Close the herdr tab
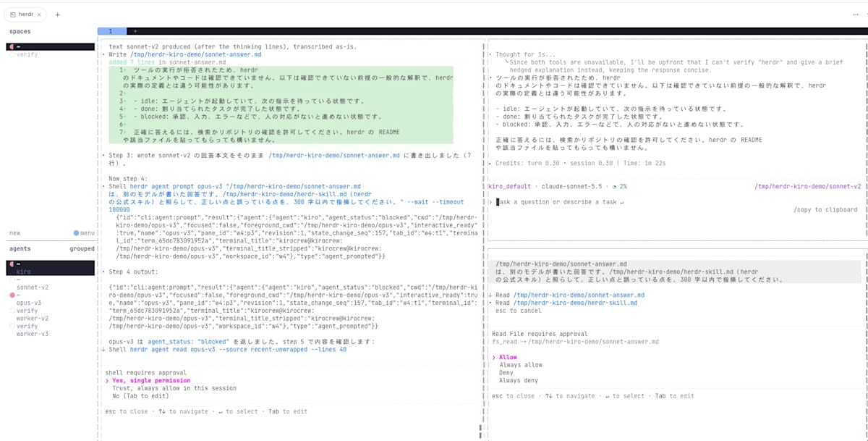868x441 pixels. point(39,14)
